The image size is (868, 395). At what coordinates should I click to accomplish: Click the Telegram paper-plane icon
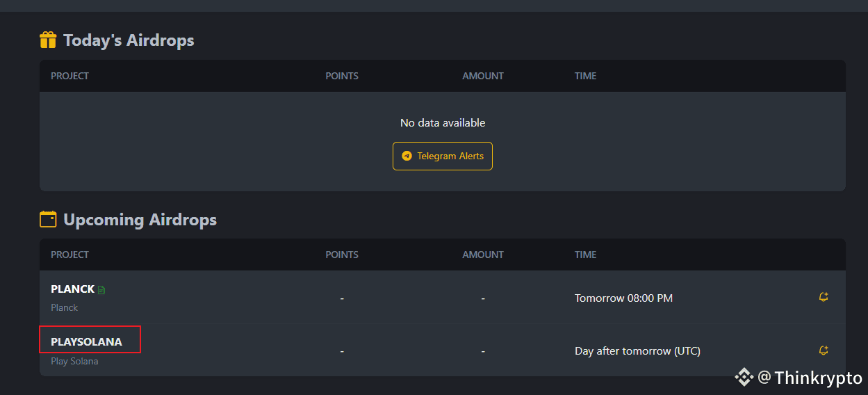pos(407,156)
